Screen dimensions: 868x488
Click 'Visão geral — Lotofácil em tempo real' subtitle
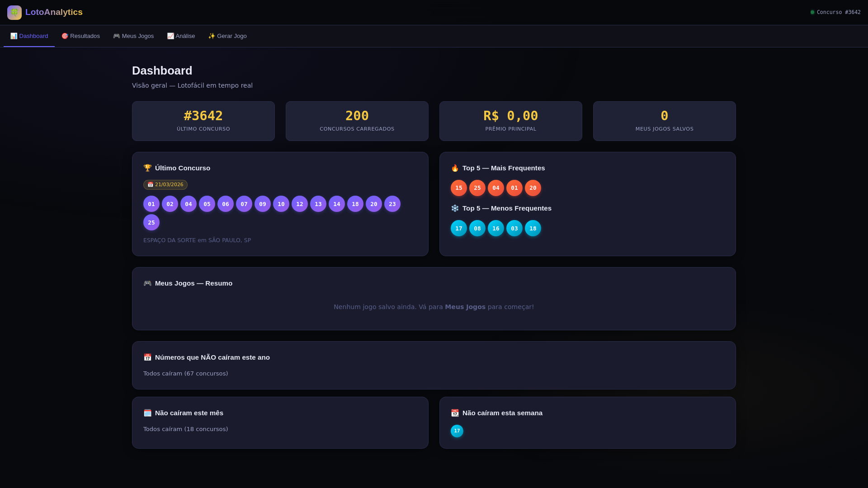(x=192, y=85)
